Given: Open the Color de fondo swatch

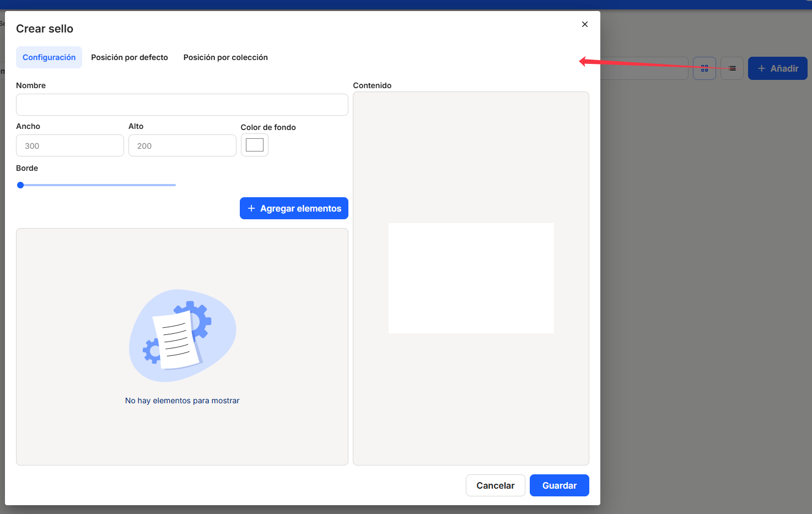Looking at the screenshot, I should coord(255,145).
